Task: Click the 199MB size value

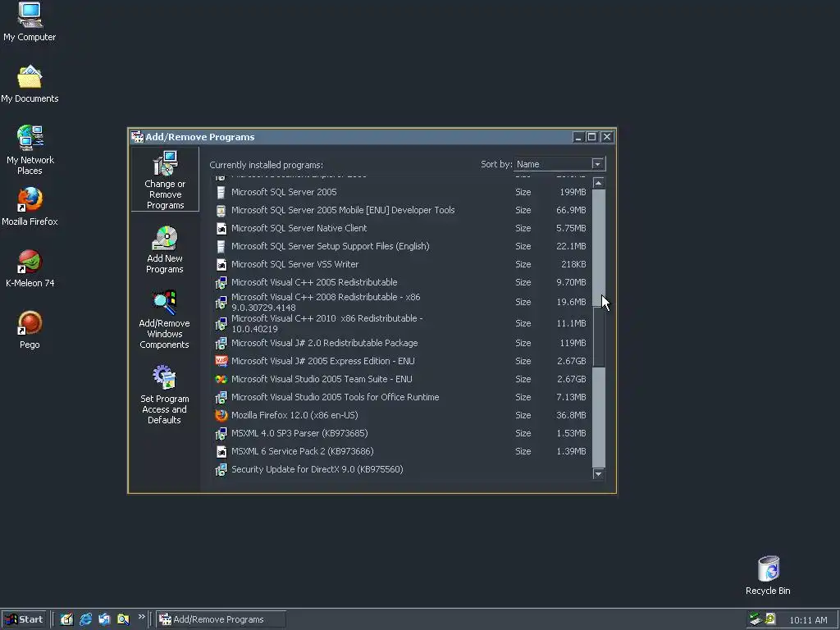Action: pos(573,192)
